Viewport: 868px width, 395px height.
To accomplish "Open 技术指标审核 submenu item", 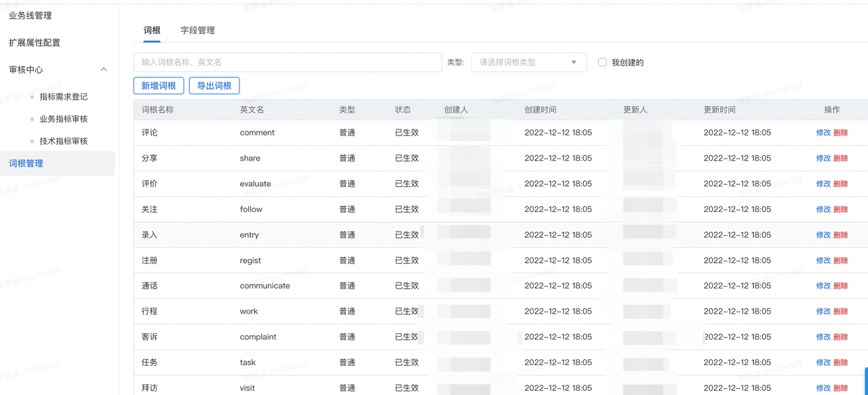I will point(64,142).
